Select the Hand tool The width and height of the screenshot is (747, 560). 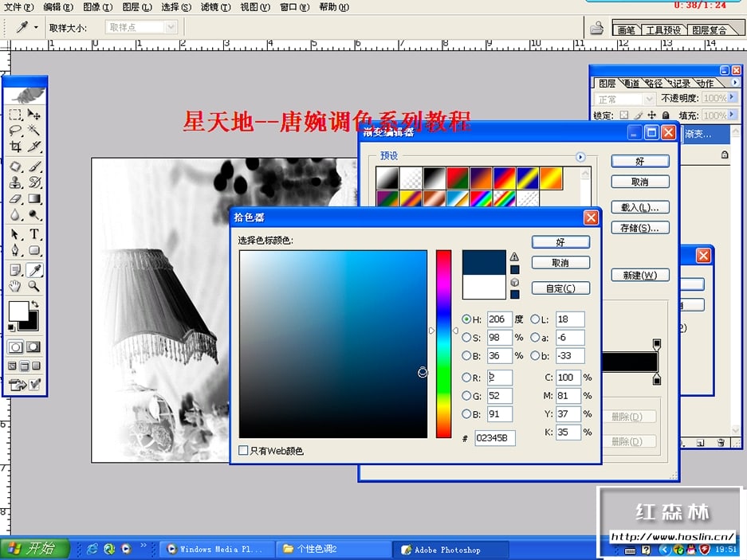(15, 286)
